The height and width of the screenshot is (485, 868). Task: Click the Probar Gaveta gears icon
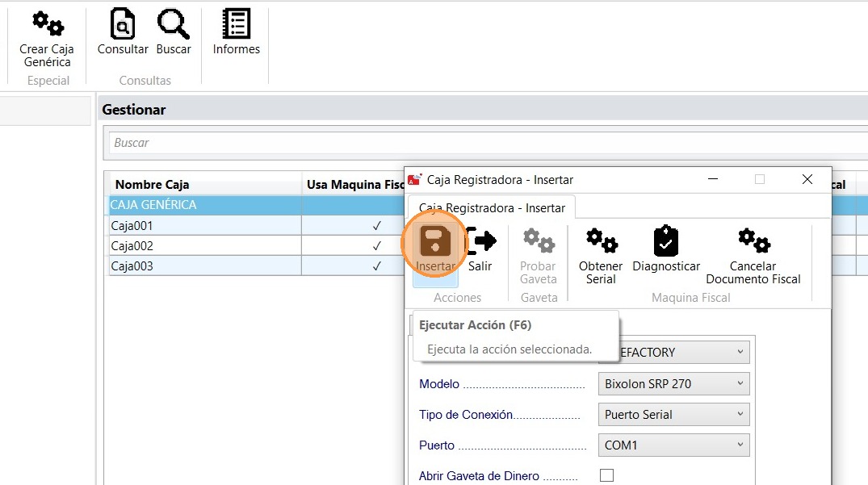coord(539,240)
